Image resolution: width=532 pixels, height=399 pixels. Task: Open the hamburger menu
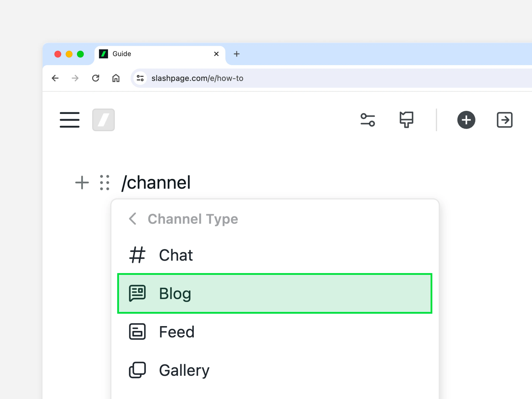(x=70, y=120)
